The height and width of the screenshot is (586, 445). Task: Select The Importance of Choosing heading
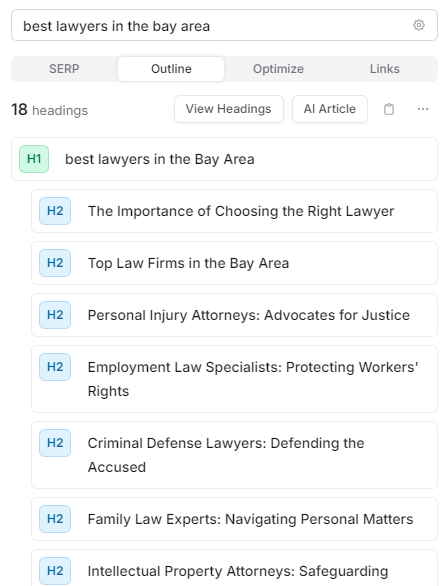(234, 211)
